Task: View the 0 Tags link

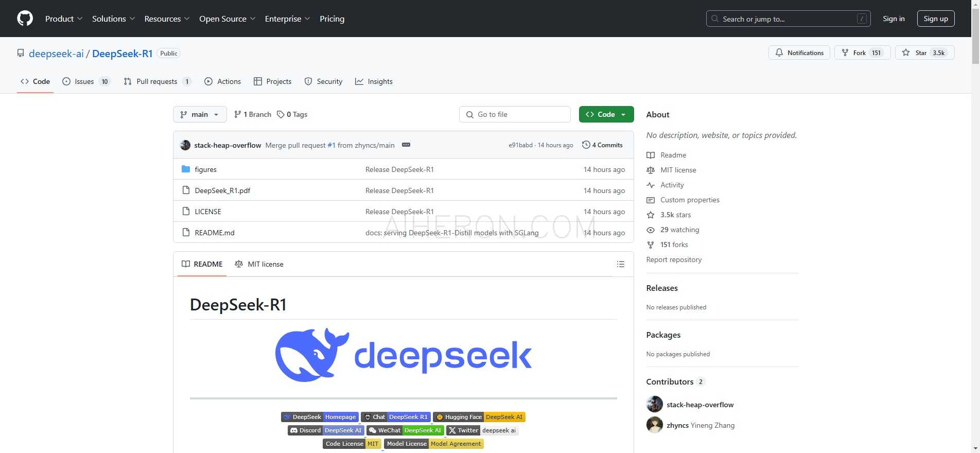Action: [292, 114]
